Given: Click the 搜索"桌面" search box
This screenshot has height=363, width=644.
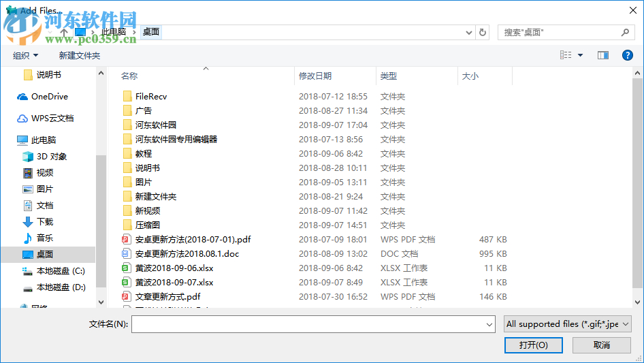Looking at the screenshot, I should coord(565,32).
